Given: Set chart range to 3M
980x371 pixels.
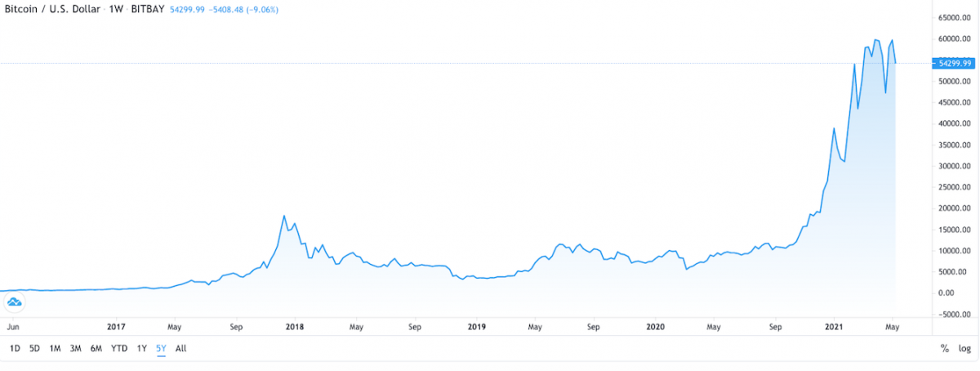Looking at the screenshot, I should click(x=76, y=348).
